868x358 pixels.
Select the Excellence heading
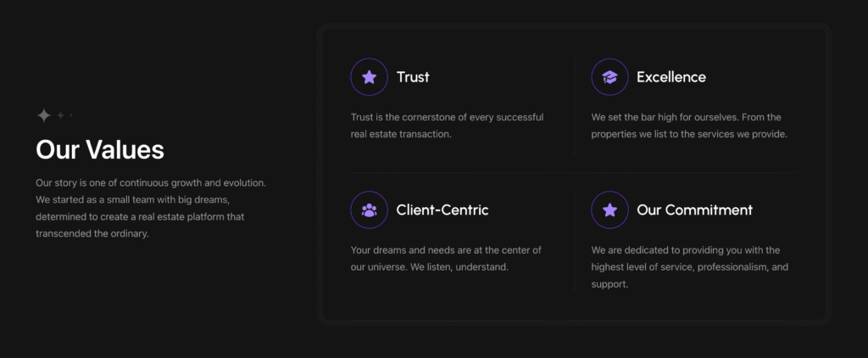[671, 77]
